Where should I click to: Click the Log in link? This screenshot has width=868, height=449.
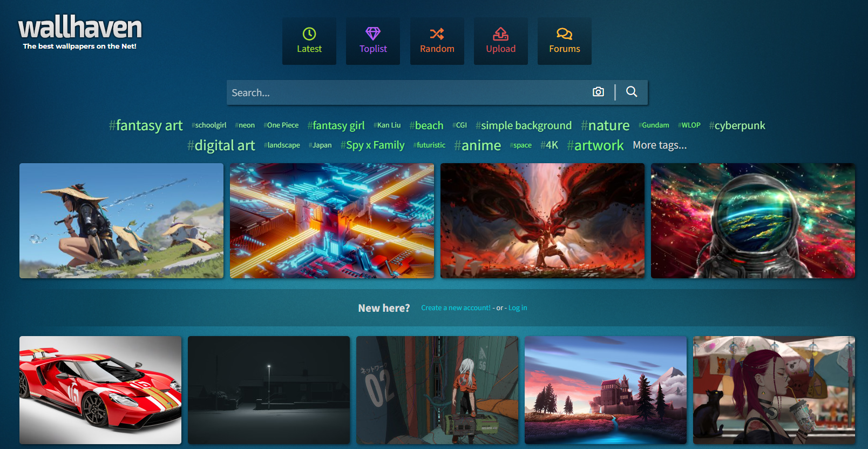tap(518, 308)
